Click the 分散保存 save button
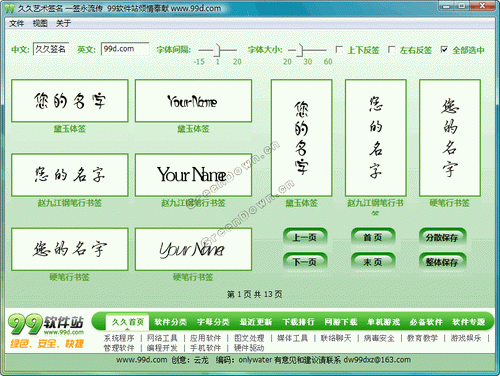This screenshot has height=376, width=500. [x=442, y=237]
